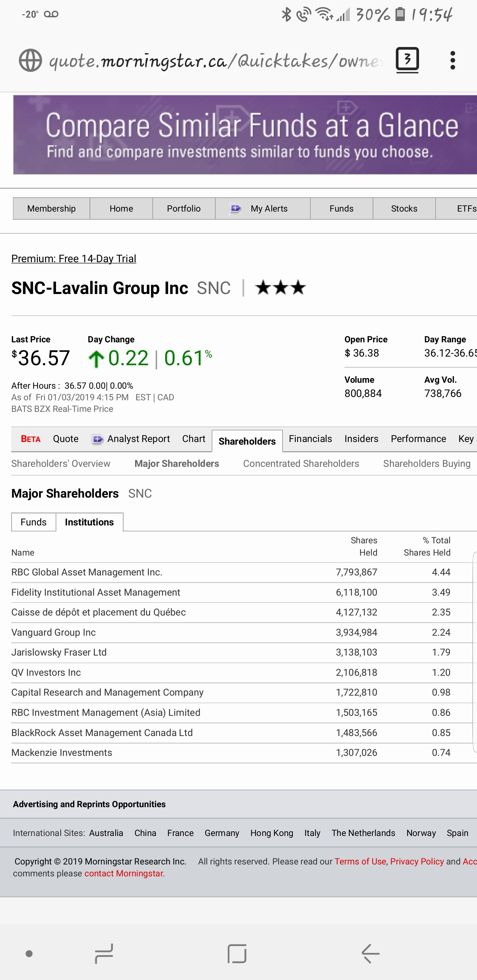Open the Compare Similar Funds banner ad
477x980 pixels.
[245, 135]
